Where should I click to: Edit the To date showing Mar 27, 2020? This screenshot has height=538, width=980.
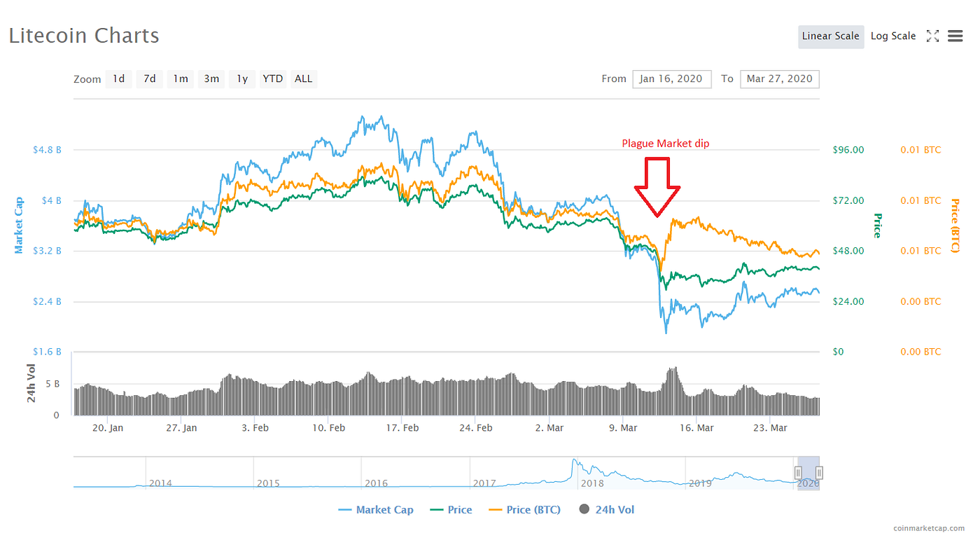(779, 79)
